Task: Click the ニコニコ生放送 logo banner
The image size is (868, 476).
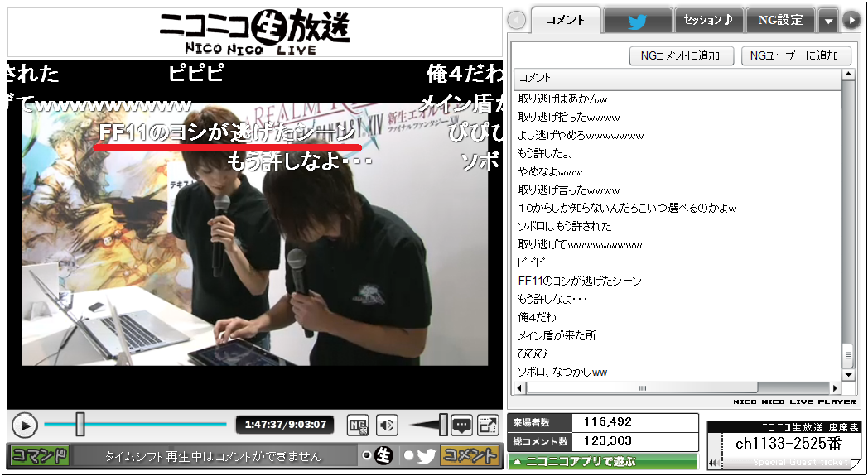Action: (254, 32)
